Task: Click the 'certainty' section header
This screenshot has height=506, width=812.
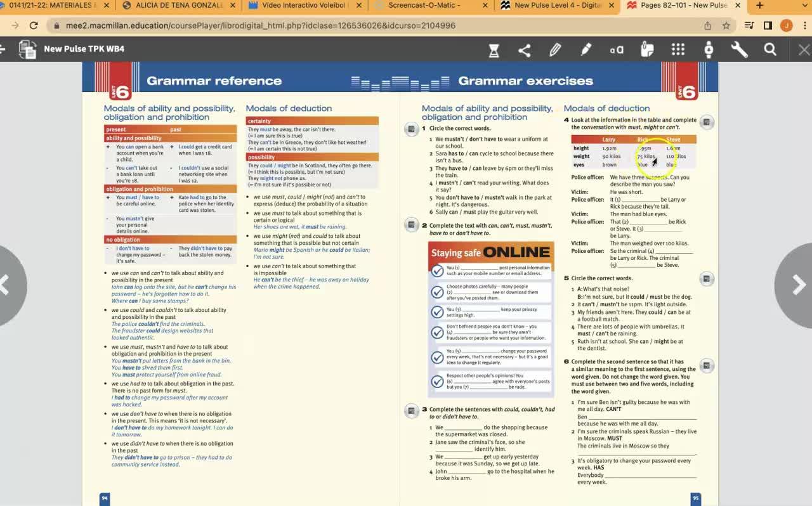Action: pyautogui.click(x=311, y=120)
